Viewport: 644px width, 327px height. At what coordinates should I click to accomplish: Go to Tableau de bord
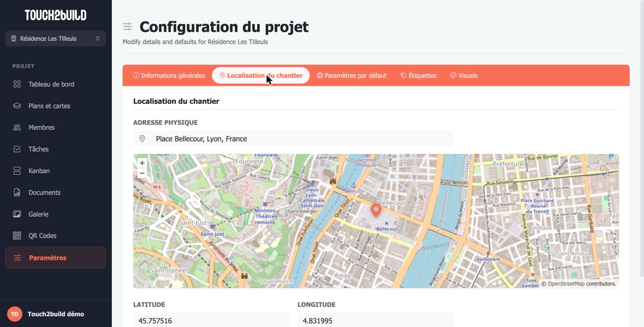[55, 84]
